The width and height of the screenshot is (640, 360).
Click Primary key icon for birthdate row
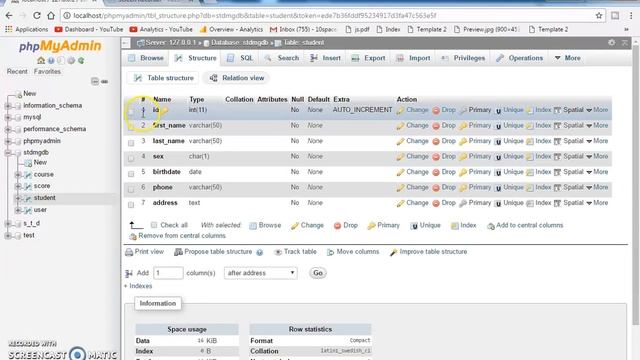coord(463,173)
